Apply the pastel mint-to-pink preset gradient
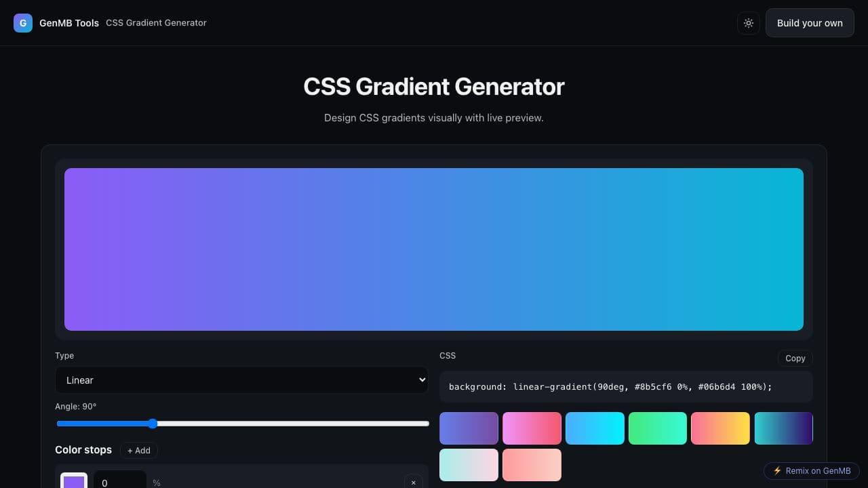The image size is (868, 488). (x=469, y=465)
